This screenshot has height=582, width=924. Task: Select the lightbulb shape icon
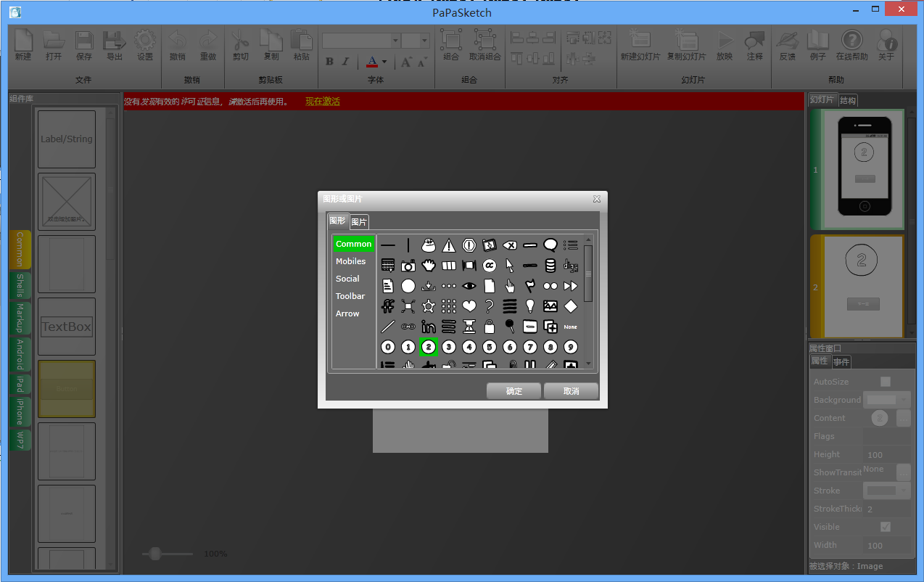click(530, 306)
